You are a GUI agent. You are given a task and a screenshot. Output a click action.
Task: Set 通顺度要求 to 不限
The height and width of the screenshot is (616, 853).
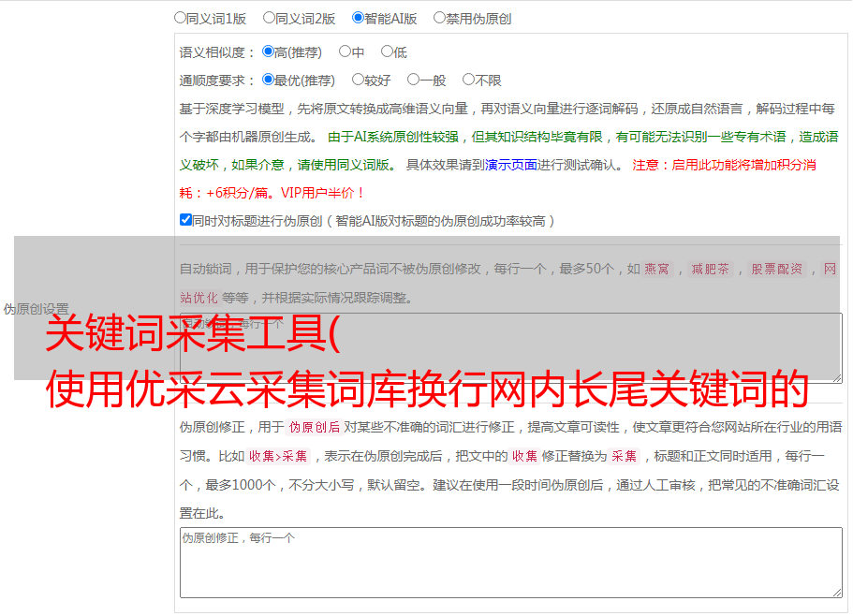click(468, 80)
